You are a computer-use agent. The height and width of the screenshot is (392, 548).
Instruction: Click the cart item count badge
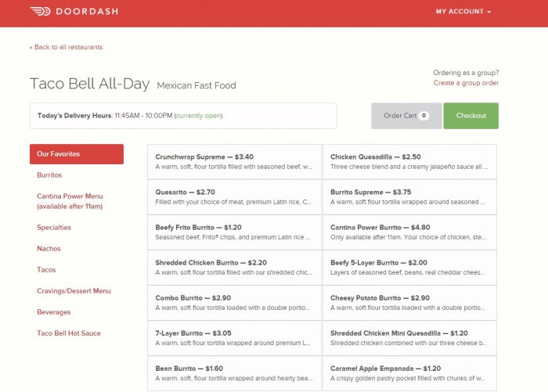[x=424, y=116]
